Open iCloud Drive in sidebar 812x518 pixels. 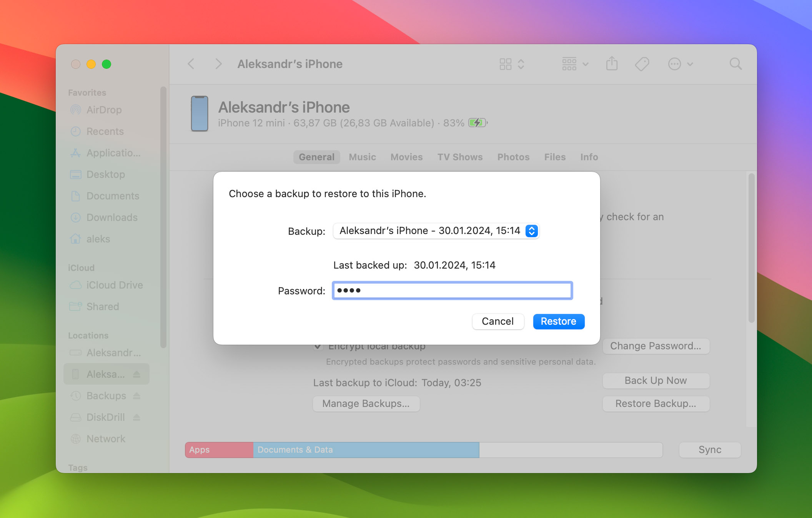(x=106, y=285)
